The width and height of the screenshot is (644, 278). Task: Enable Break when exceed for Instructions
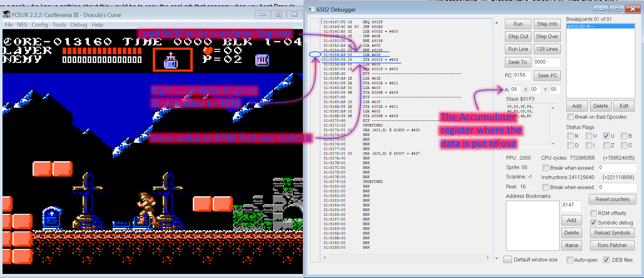coord(546,187)
